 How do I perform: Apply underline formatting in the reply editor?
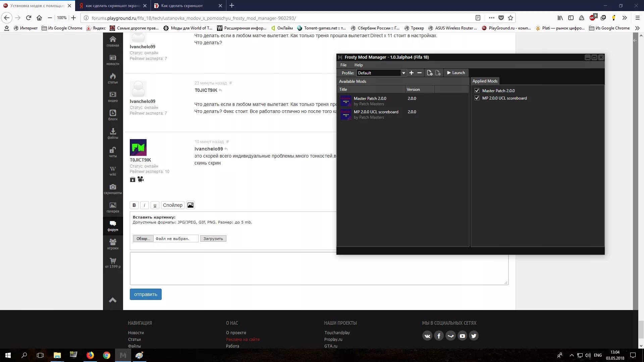tap(155, 205)
